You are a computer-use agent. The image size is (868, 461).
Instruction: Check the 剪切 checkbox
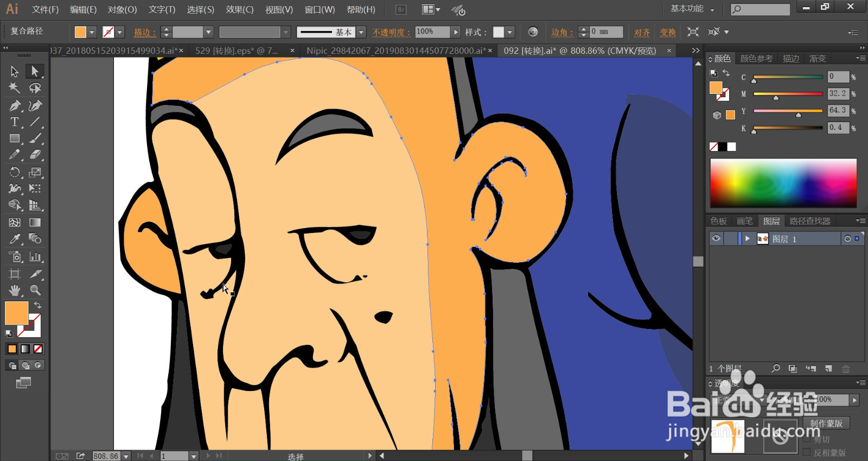click(807, 439)
